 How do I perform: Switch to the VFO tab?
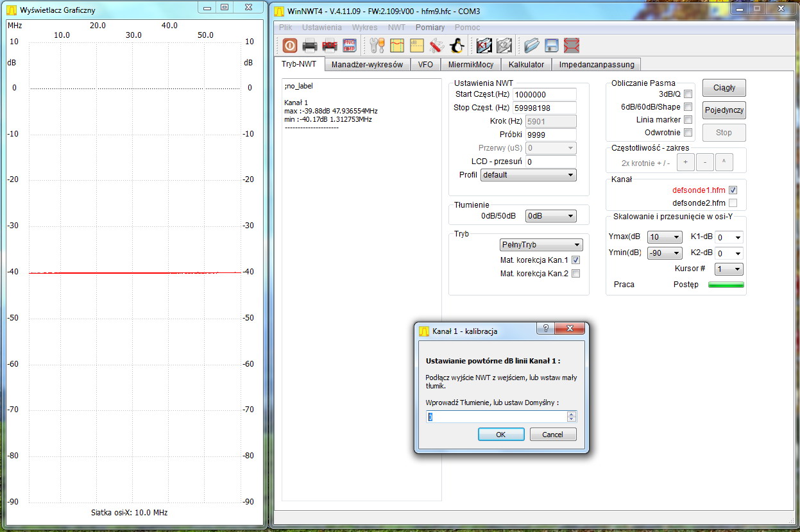point(425,65)
